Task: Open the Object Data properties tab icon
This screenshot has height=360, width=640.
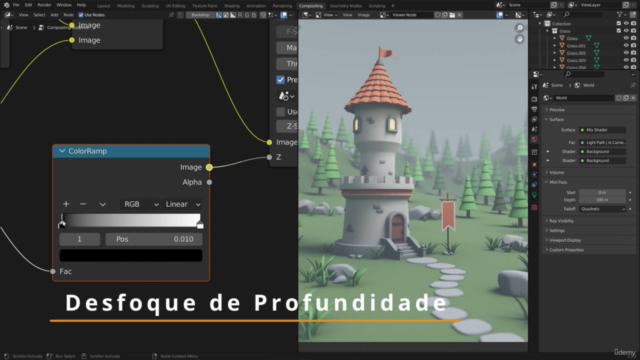Action: pyautogui.click(x=534, y=195)
